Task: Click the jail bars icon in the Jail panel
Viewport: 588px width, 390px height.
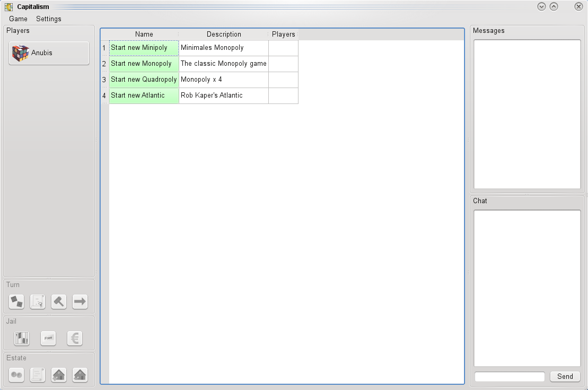Action: tap(22, 338)
